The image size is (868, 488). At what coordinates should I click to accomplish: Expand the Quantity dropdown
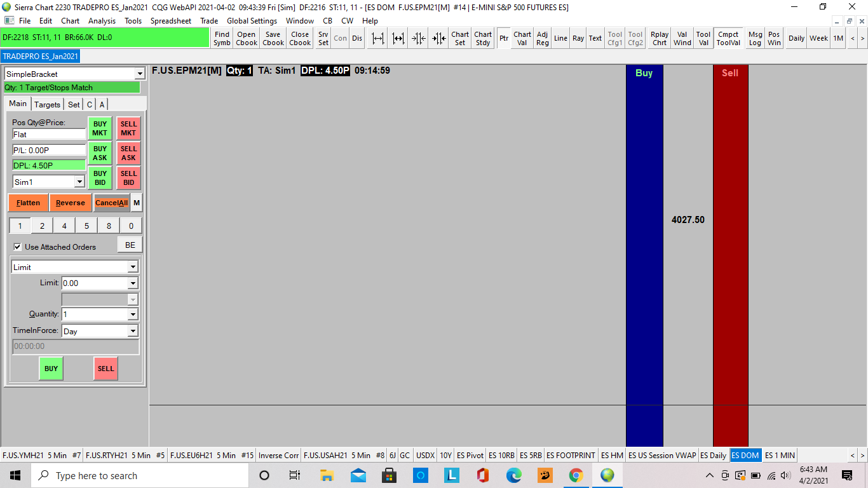pos(133,315)
